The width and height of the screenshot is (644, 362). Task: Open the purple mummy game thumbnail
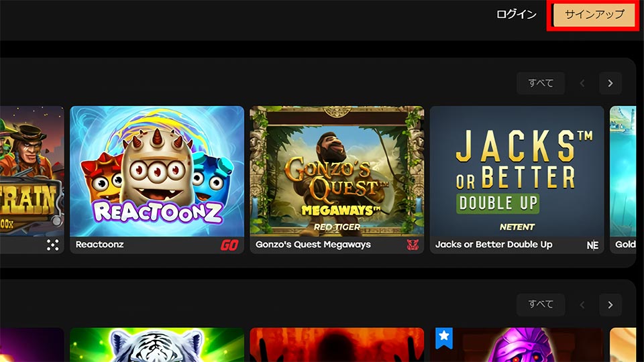pos(517,345)
